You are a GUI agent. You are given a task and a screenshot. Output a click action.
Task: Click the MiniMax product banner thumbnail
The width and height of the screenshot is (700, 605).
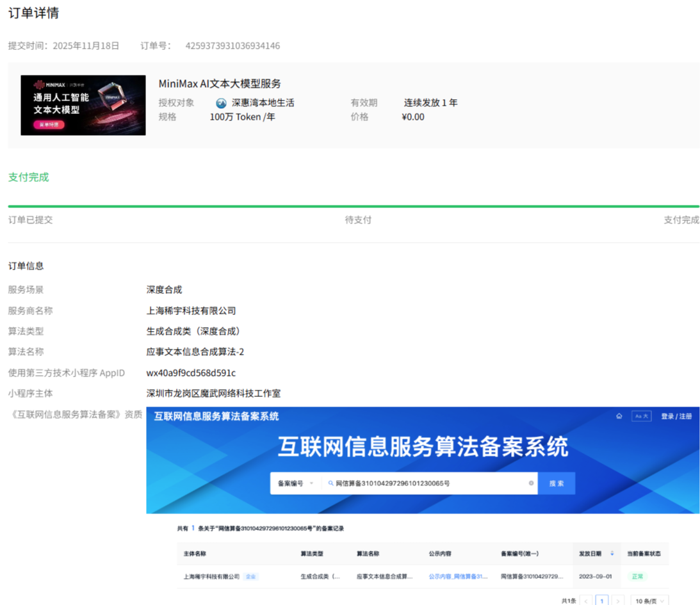point(83,105)
